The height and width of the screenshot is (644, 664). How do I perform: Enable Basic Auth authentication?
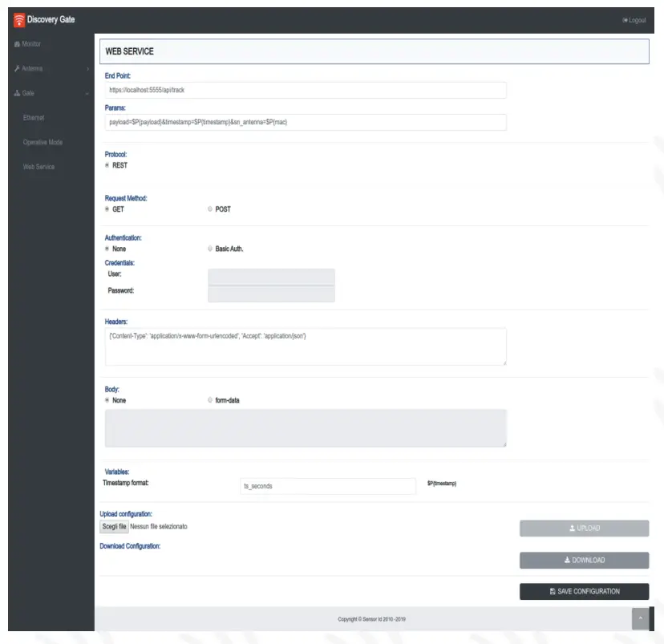(x=209, y=249)
